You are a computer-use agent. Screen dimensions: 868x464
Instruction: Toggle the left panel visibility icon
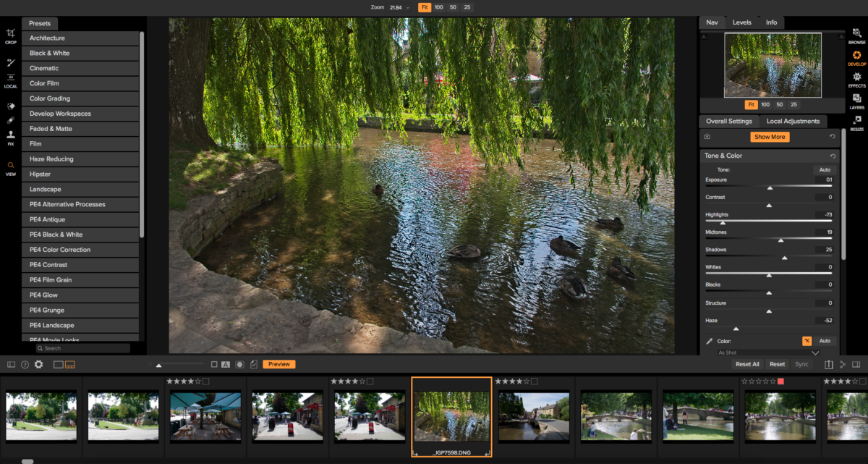point(11,365)
